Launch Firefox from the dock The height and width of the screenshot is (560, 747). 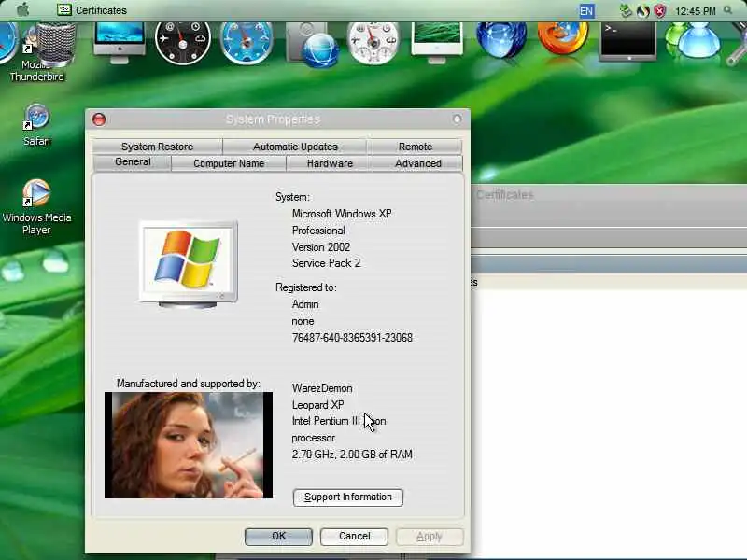pyautogui.click(x=563, y=38)
